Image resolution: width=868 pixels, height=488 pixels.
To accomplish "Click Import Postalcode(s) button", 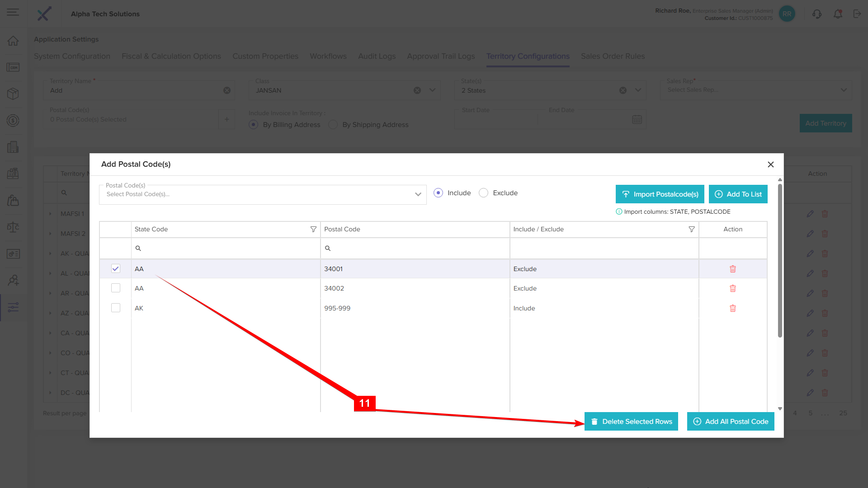I will (x=660, y=194).
